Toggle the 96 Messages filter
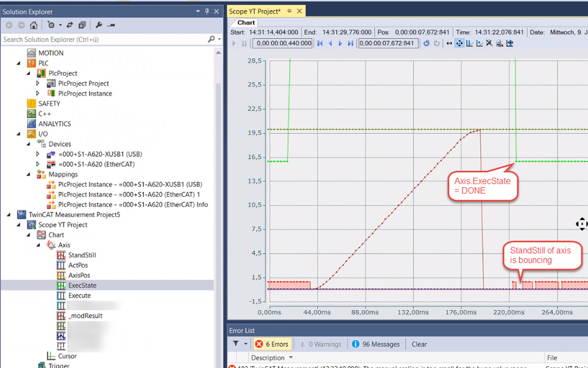Viewport: 588px width, 368px height. 376,344
